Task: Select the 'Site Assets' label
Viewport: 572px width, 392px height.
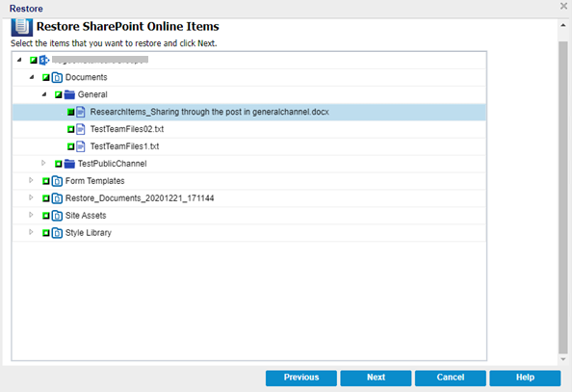Action: coord(86,216)
